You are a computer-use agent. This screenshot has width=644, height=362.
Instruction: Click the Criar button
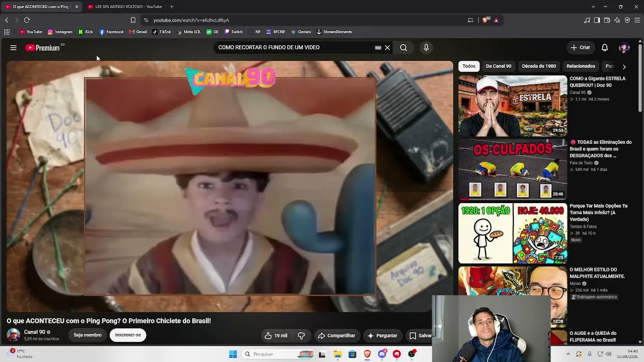[x=580, y=48]
